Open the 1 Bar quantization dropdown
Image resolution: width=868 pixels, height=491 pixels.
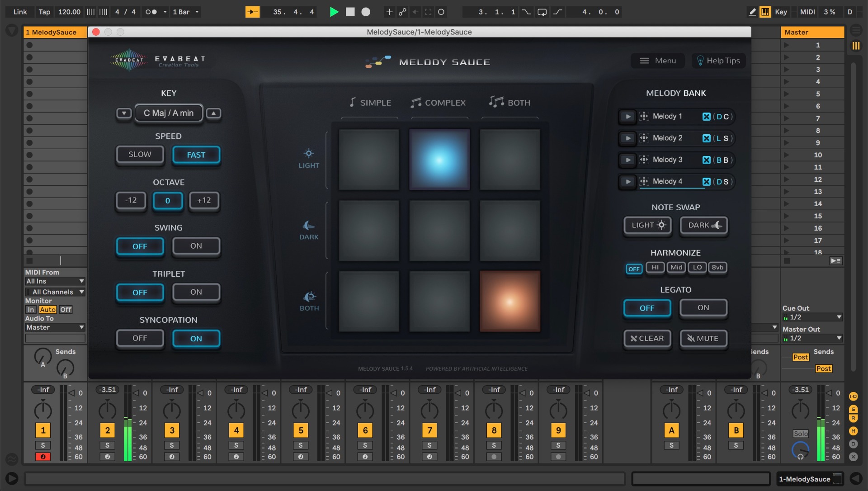point(186,12)
